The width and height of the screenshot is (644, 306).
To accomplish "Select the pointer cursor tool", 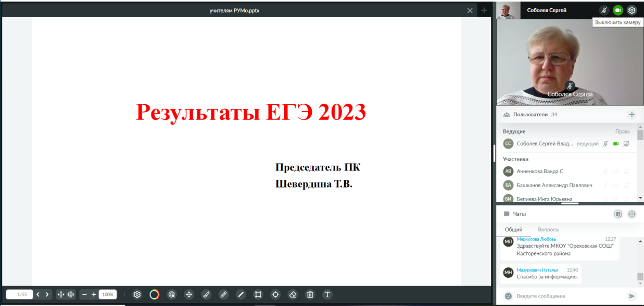I will 171,295.
